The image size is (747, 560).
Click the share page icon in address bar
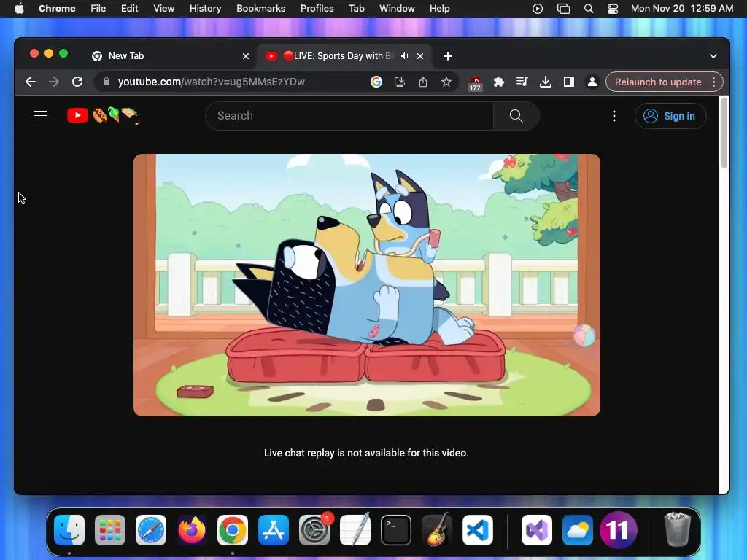coord(423,82)
